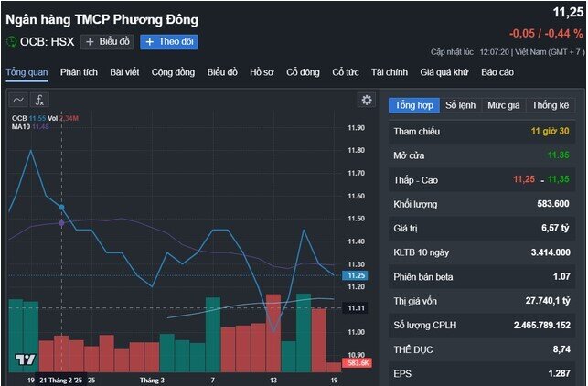Open the Cổ đông tab
Viewport: 588px width, 386px height.
303,72
